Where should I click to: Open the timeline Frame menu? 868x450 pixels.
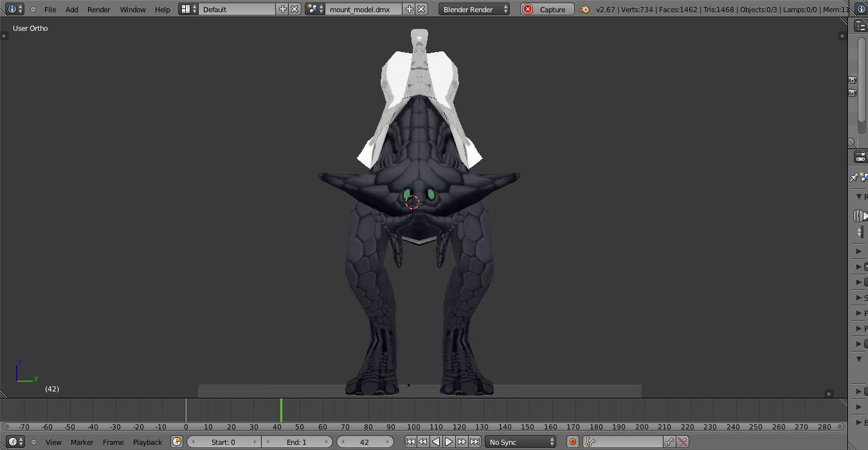click(x=113, y=442)
